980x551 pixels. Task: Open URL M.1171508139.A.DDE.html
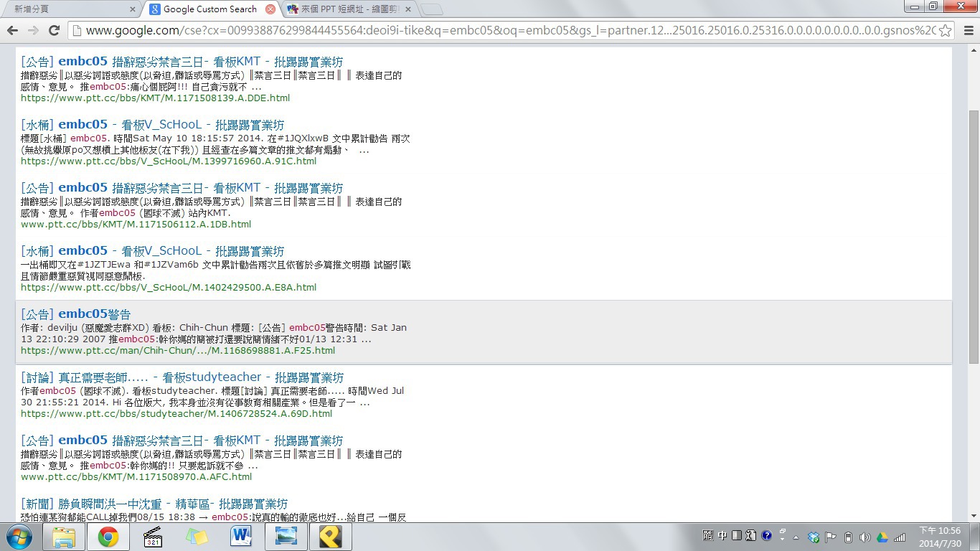click(x=156, y=98)
